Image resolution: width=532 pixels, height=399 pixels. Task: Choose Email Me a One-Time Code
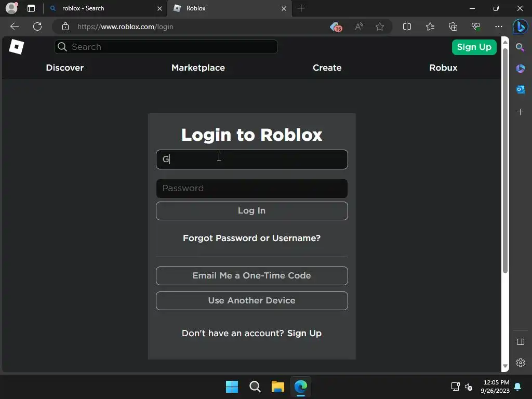pyautogui.click(x=252, y=275)
